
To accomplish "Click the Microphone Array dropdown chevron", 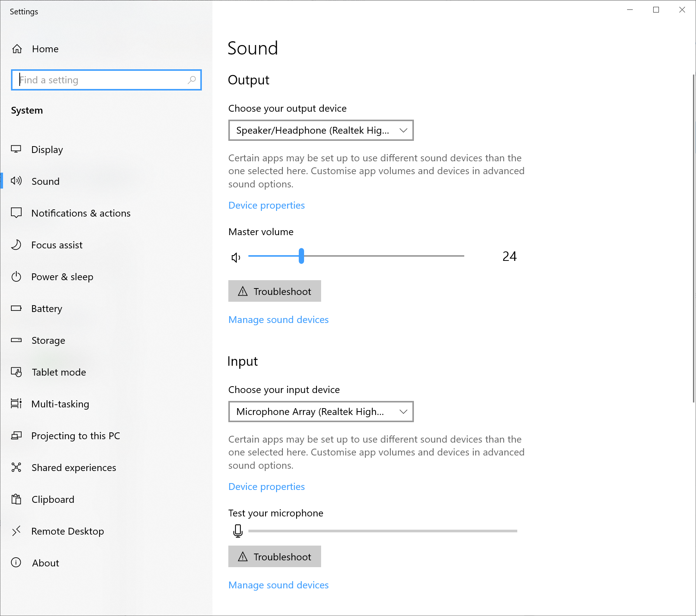I will 403,412.
